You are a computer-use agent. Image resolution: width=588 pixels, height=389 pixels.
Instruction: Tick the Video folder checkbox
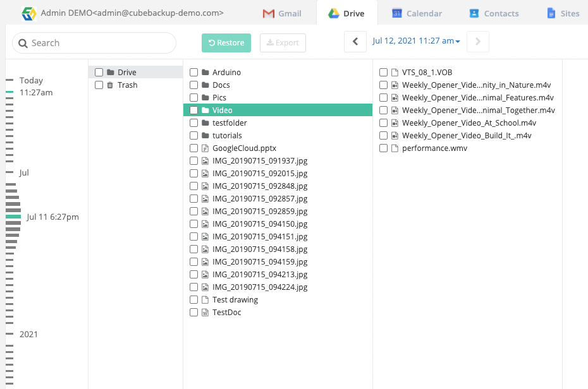pyautogui.click(x=194, y=110)
